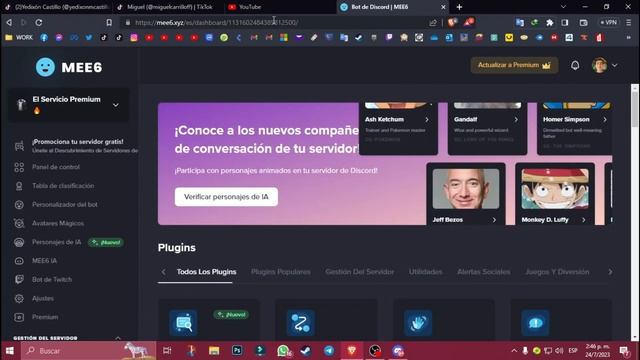Open the user avatar menu
The image size is (640, 360).
tap(604, 65)
